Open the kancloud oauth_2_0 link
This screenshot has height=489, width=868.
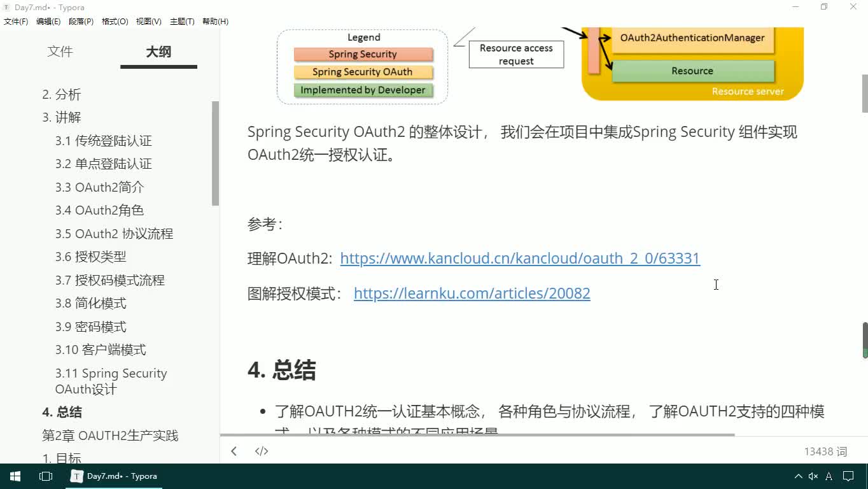coord(520,258)
